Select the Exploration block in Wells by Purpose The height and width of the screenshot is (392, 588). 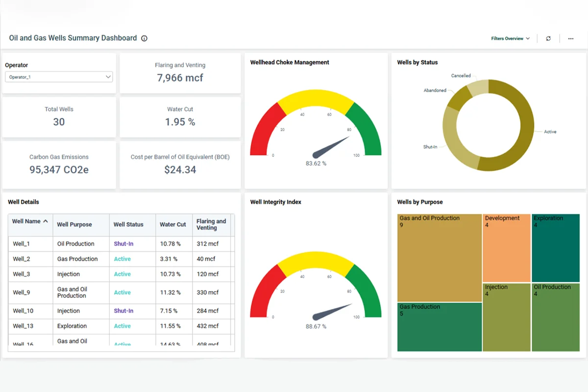click(x=556, y=247)
